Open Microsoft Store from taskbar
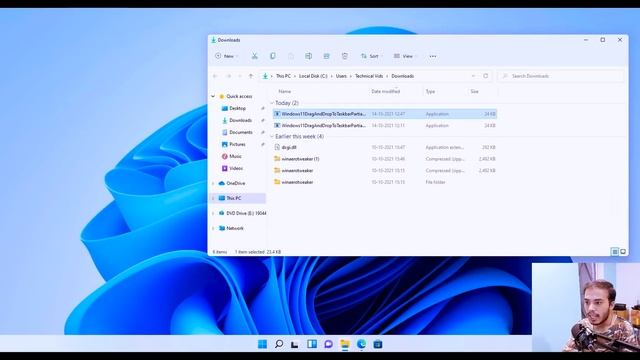This screenshot has height=360, width=640. (x=378, y=344)
